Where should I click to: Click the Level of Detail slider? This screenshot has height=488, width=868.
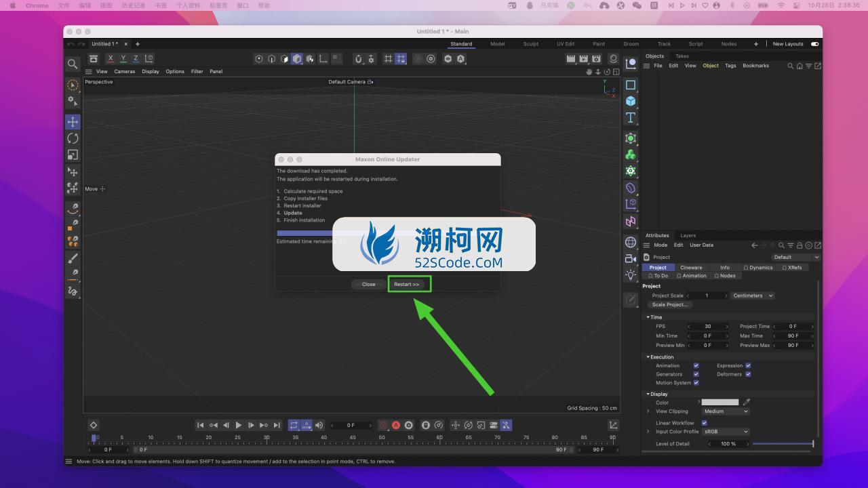[x=783, y=444]
